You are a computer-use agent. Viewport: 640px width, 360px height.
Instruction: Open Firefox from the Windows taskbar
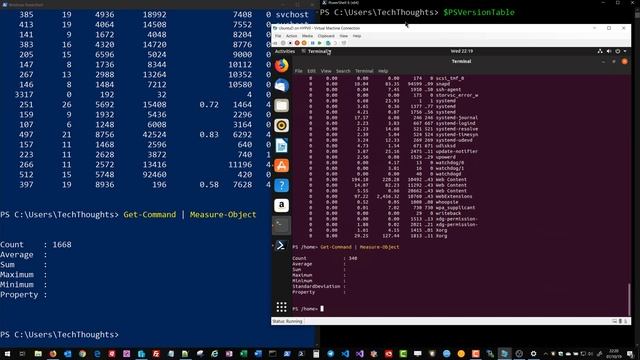click(53, 353)
